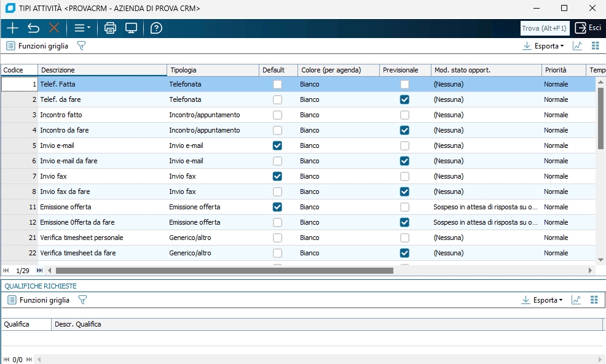Open Esporta dropdown in Qualifiche Richieste panel
606x364 pixels.
pyautogui.click(x=543, y=300)
